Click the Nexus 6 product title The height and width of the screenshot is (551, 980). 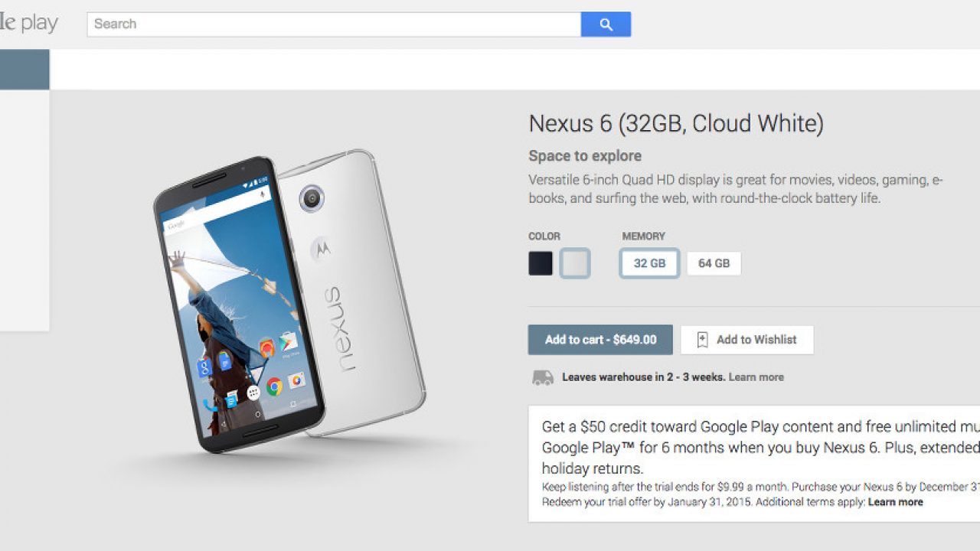click(x=675, y=123)
